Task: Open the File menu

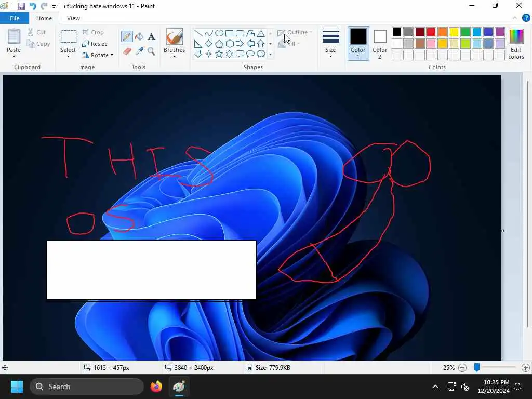Action: coord(15,18)
